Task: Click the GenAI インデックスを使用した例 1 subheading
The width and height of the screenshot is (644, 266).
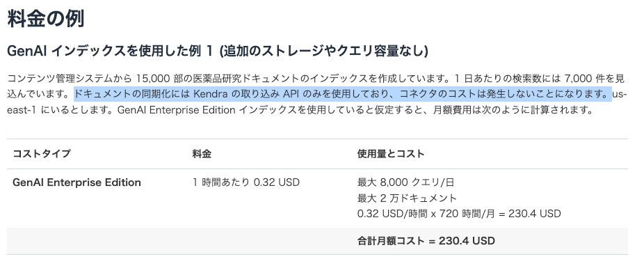Action: [111, 51]
